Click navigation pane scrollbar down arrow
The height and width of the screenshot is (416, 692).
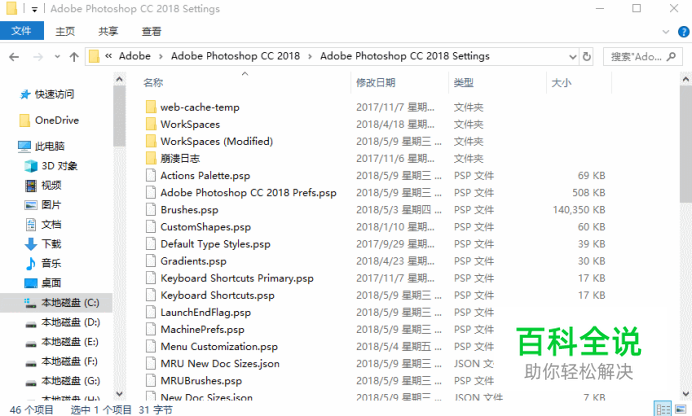tap(119, 394)
